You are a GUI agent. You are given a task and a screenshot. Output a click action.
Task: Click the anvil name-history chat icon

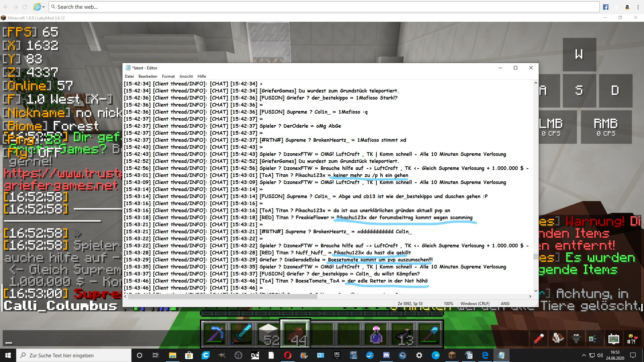(x=576, y=339)
